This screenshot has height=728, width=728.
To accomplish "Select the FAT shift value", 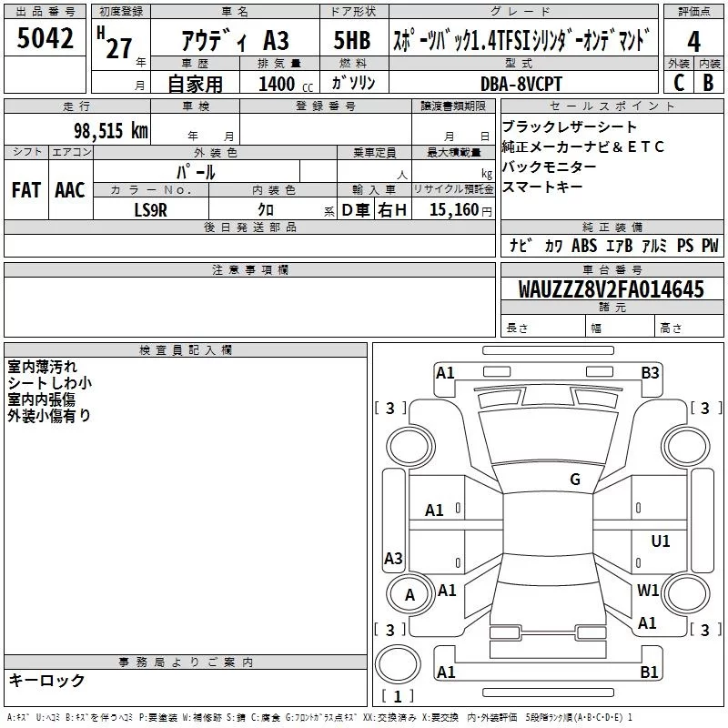I will tap(26, 190).
